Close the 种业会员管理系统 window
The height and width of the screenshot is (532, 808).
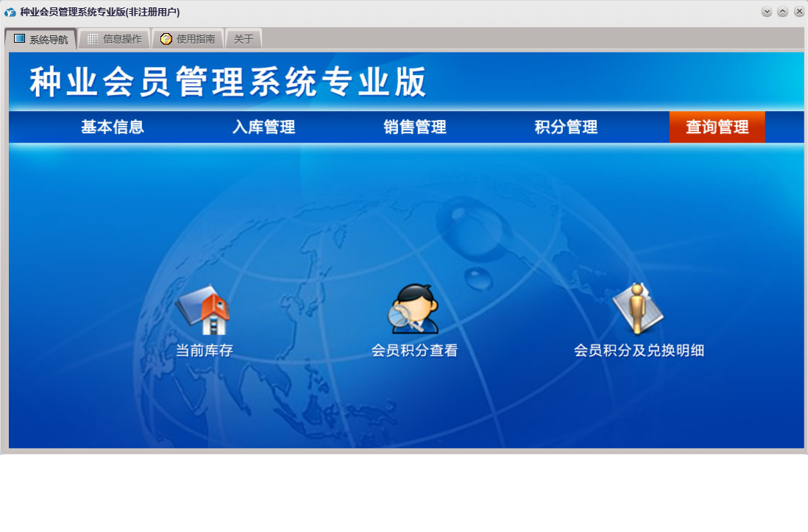pyautogui.click(x=798, y=12)
